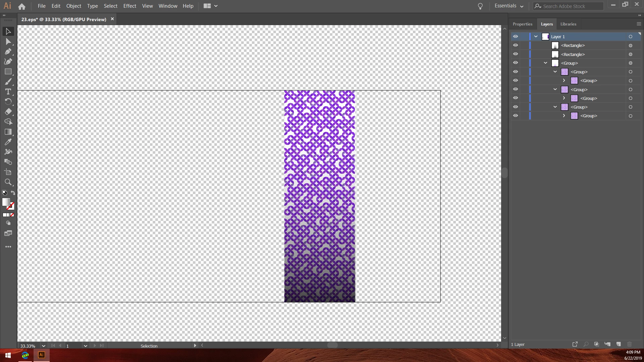The height and width of the screenshot is (362, 644).
Task: Switch to the Libraries tab
Action: [x=568, y=24]
